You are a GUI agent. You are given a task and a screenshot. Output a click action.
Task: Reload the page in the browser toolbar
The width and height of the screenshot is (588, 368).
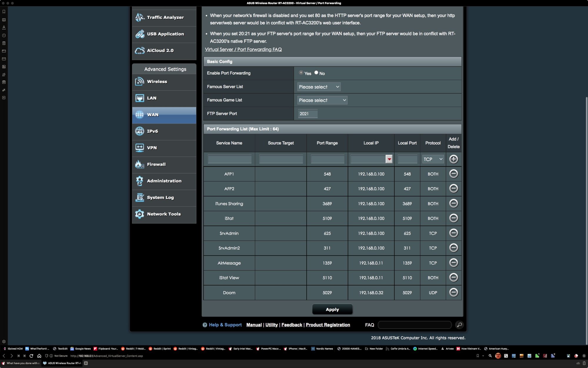[31, 356]
